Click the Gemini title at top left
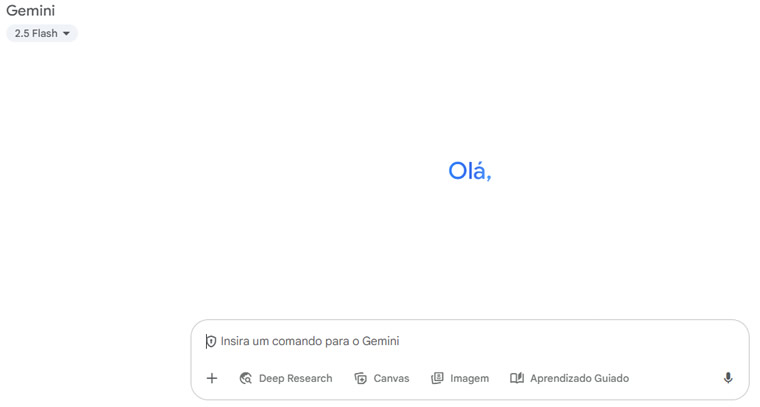760x407 pixels. tap(31, 11)
